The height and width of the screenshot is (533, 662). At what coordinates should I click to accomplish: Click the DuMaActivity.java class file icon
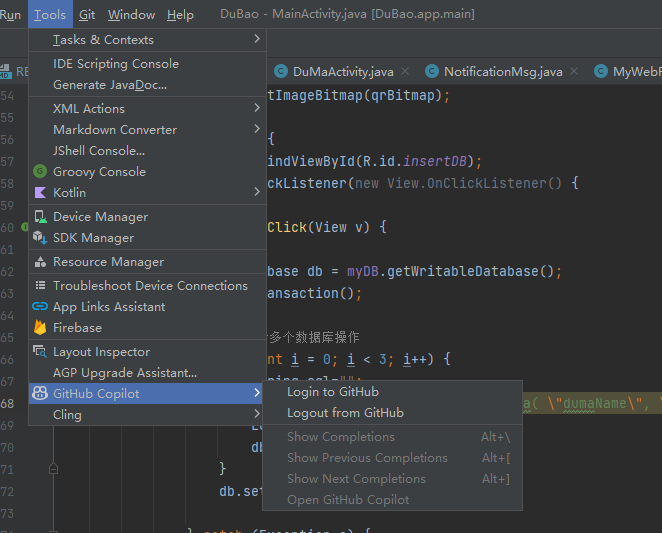pyautogui.click(x=281, y=71)
